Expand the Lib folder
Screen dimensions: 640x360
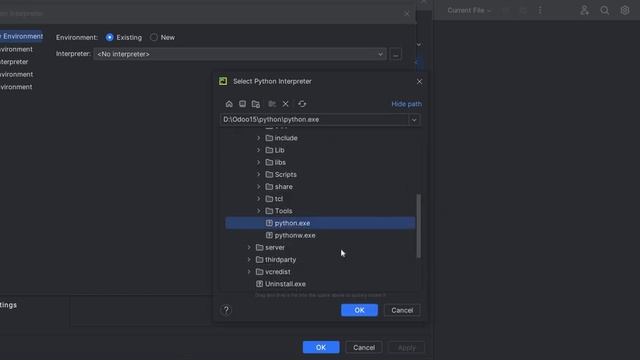(258, 150)
